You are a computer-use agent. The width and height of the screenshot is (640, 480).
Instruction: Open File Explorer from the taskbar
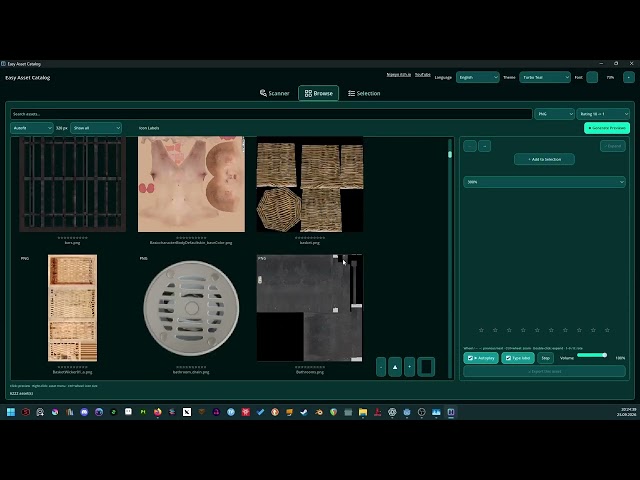click(363, 412)
